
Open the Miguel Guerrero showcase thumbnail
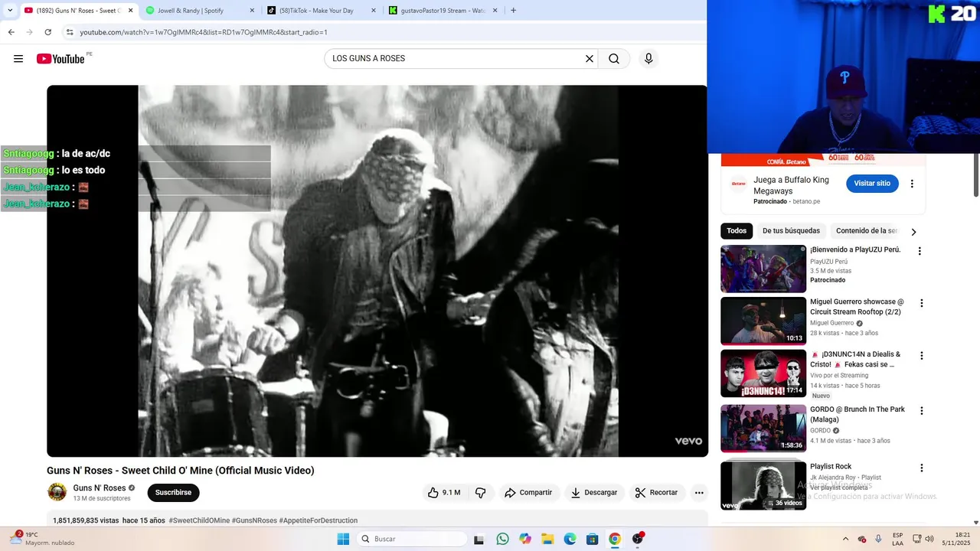click(763, 321)
